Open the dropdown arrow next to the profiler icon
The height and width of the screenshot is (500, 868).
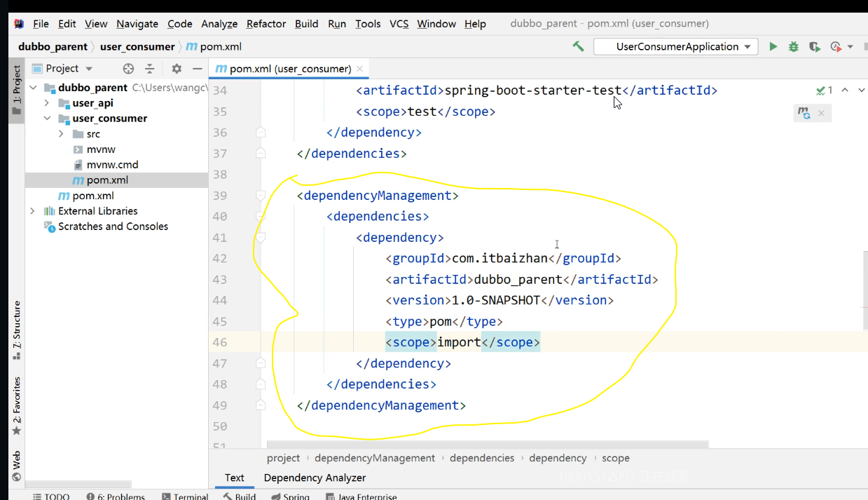850,47
